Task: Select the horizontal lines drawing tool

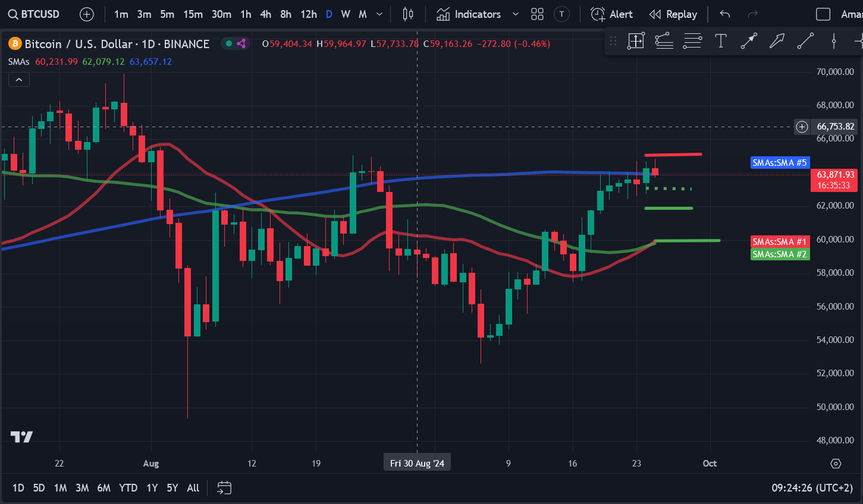Action: click(692, 41)
